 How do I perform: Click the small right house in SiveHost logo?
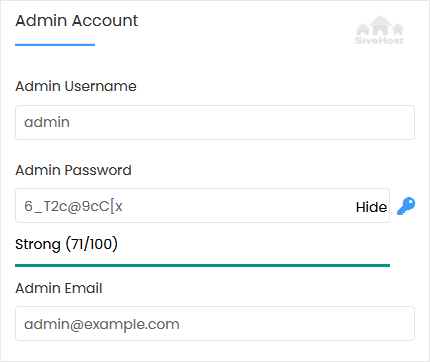click(x=398, y=30)
